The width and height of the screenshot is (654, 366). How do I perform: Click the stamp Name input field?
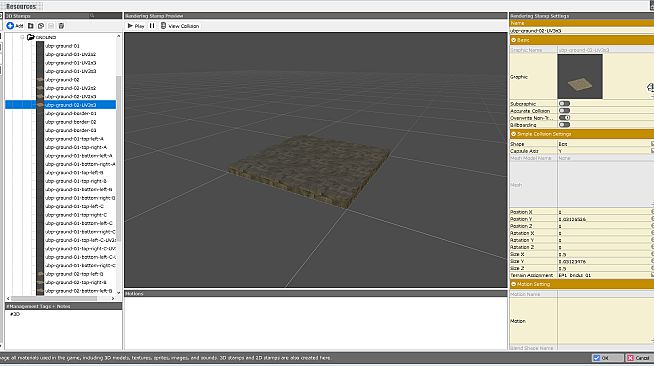click(x=581, y=30)
